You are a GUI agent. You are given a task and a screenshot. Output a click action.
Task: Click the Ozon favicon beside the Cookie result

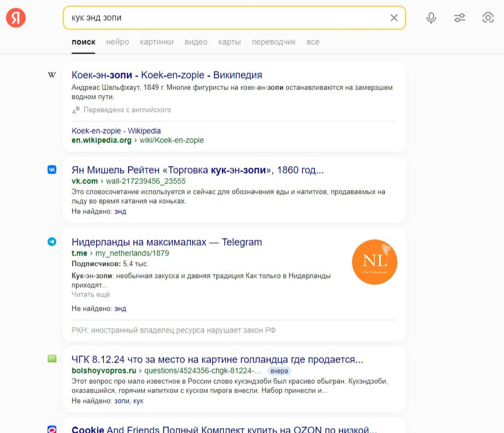52,430
